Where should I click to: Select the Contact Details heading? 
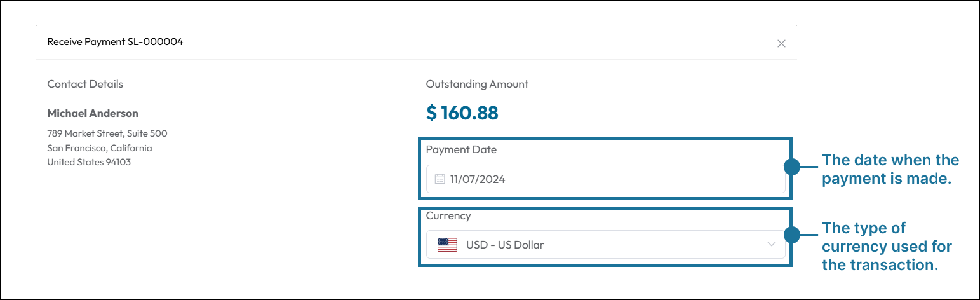85,84
